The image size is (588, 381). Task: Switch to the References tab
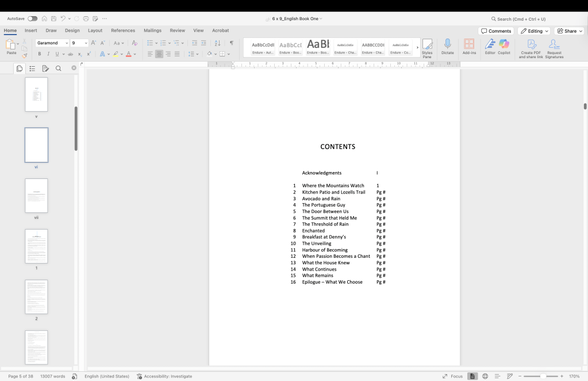[x=123, y=31]
